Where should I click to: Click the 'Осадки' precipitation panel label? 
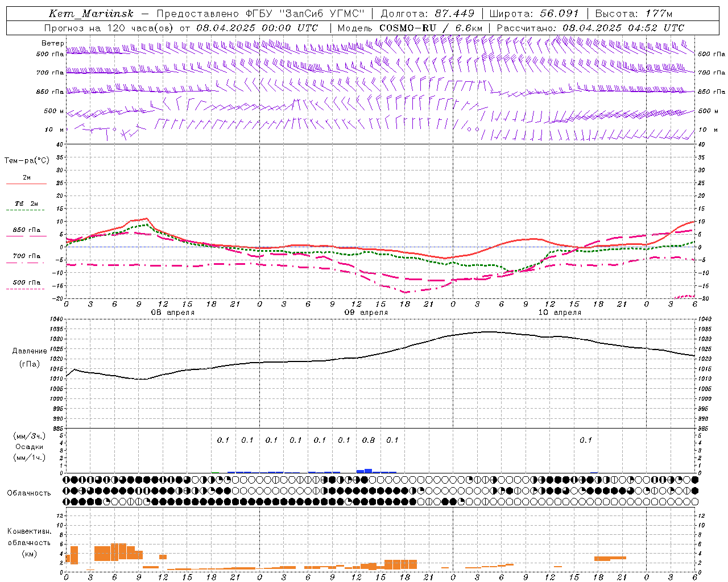[x=30, y=447]
